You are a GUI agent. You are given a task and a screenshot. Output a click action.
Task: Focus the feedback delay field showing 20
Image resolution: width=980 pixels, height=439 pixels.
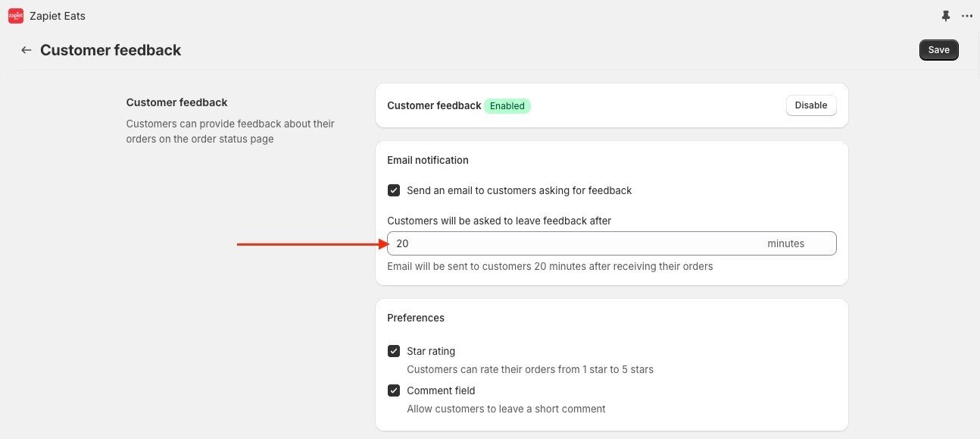(x=576, y=243)
